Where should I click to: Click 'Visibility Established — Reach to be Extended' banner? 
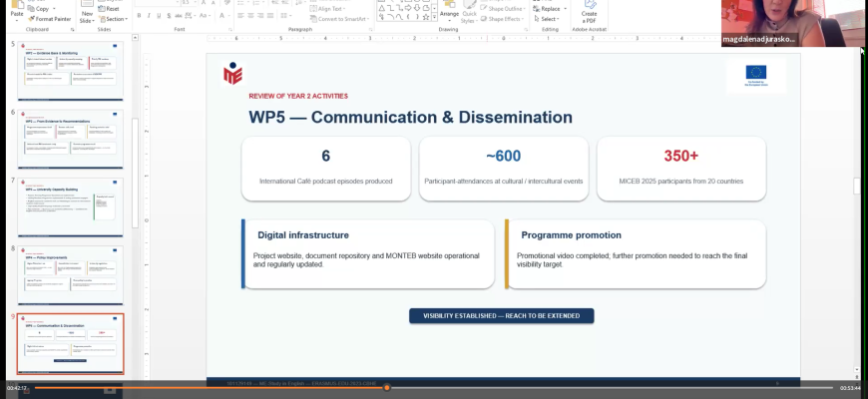pos(502,316)
